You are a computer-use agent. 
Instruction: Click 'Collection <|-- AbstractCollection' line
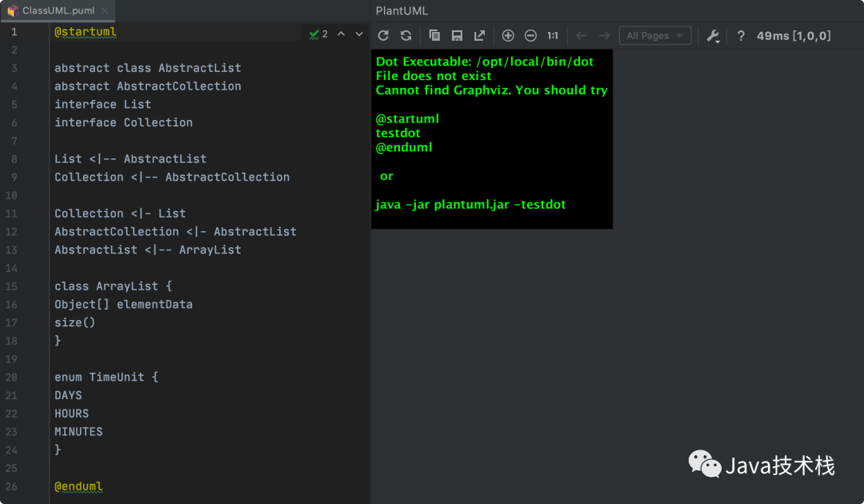(x=172, y=177)
